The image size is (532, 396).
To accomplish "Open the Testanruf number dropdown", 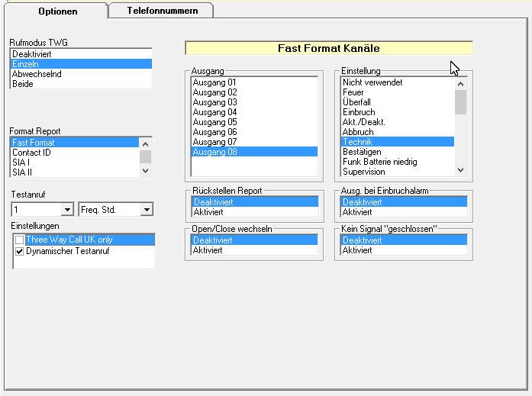I will [67, 210].
